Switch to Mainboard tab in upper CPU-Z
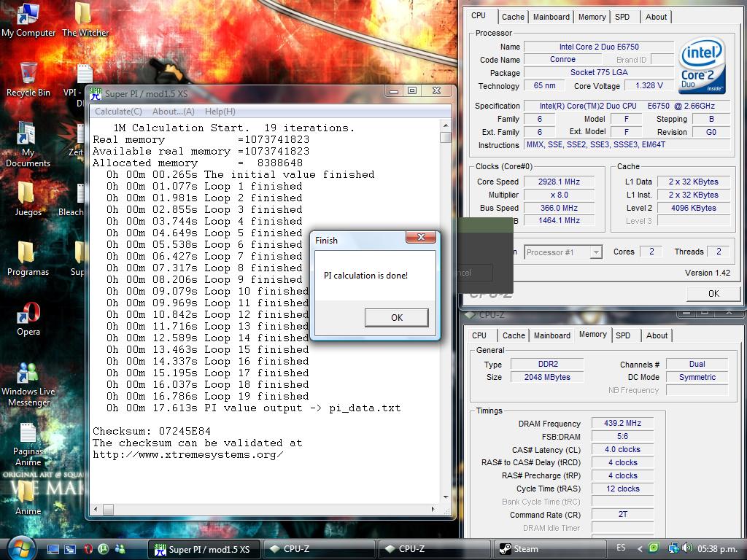Screen dimensions: 747x560 click(x=551, y=17)
